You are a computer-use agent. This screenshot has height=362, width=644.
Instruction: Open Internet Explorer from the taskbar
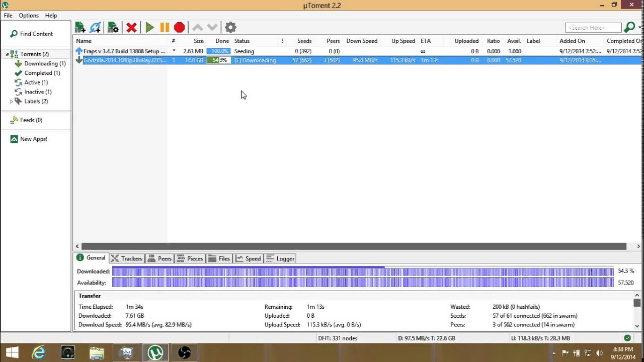(39, 353)
